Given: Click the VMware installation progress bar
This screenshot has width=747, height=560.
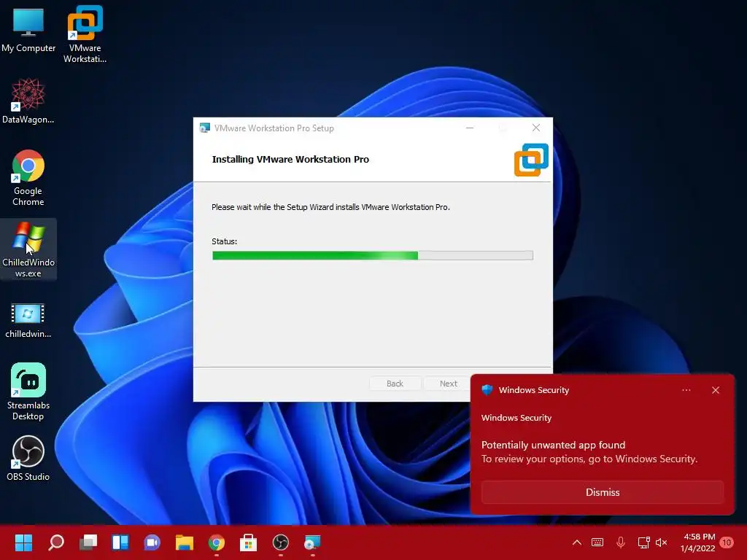Looking at the screenshot, I should tap(373, 256).
